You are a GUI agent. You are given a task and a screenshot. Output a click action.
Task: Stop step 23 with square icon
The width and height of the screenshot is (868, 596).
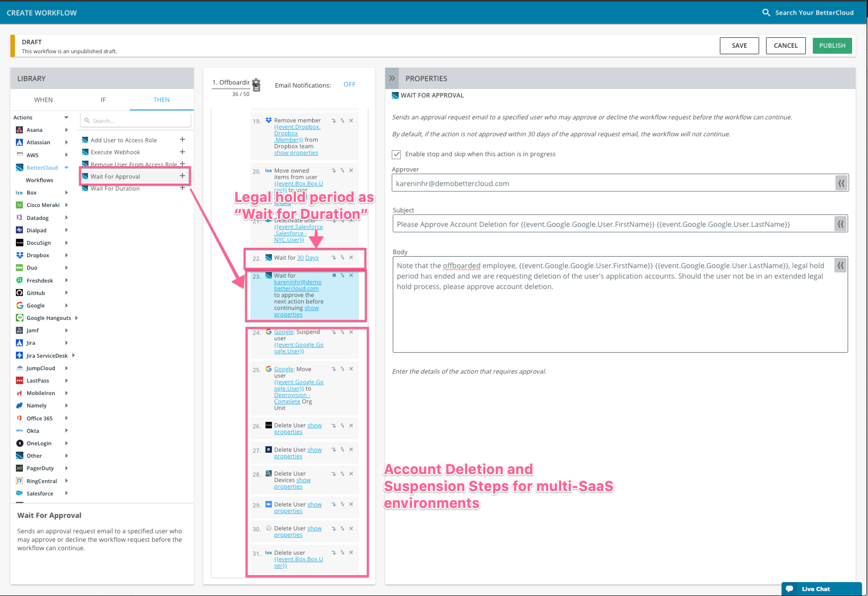334,275
